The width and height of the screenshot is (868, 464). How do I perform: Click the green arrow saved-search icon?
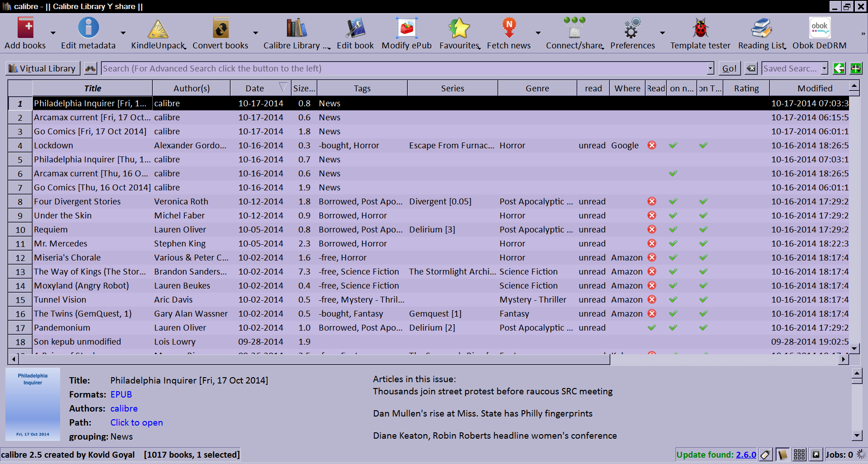[x=840, y=68]
